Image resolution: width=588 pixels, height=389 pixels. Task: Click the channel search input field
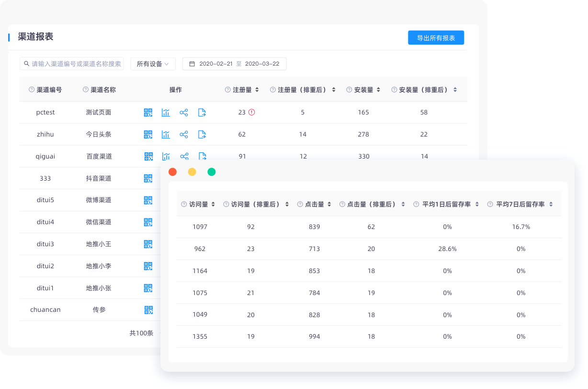76,64
